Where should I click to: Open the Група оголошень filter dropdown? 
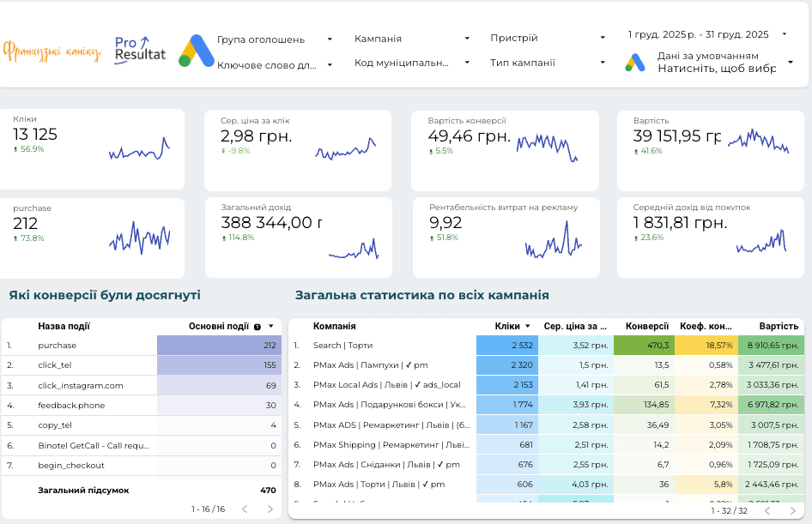click(275, 39)
